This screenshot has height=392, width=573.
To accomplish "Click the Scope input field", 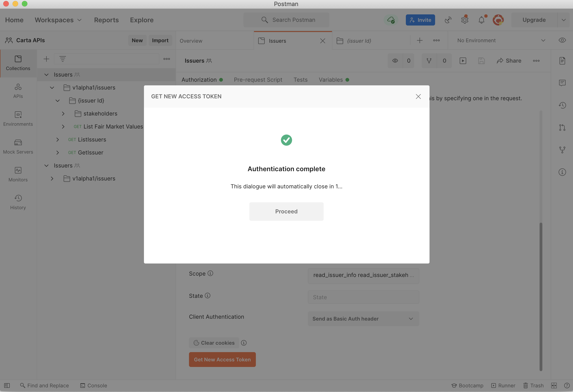I will pos(363,276).
